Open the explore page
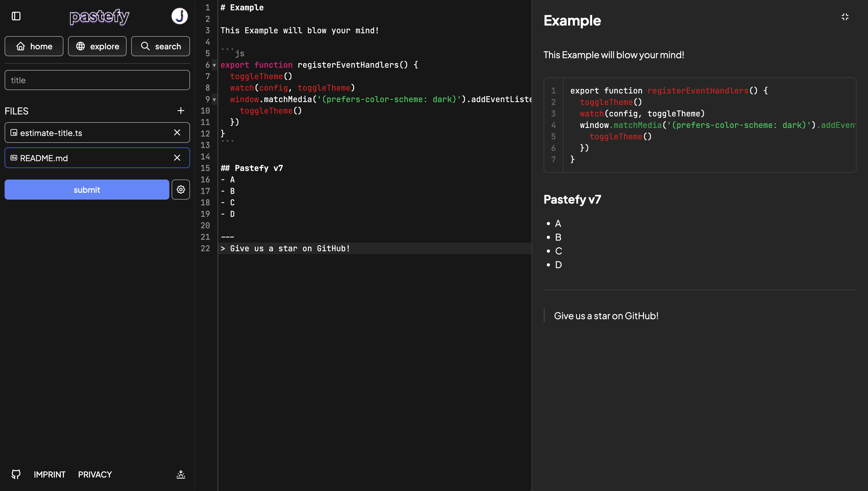This screenshot has width=868, height=491. coord(97,46)
